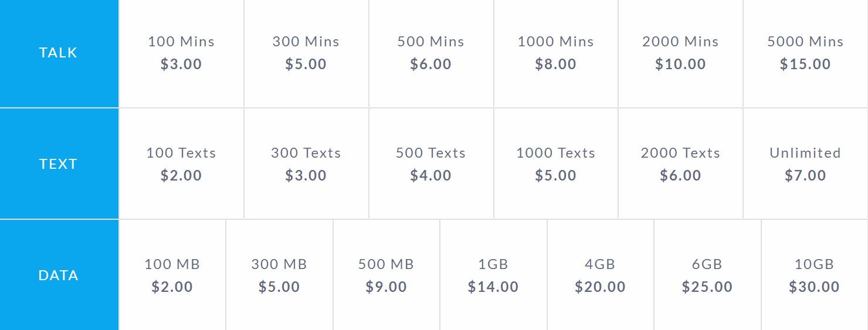Choose Unlimited texts for $7.00
Viewport: 868px width, 330px height.
click(x=805, y=164)
